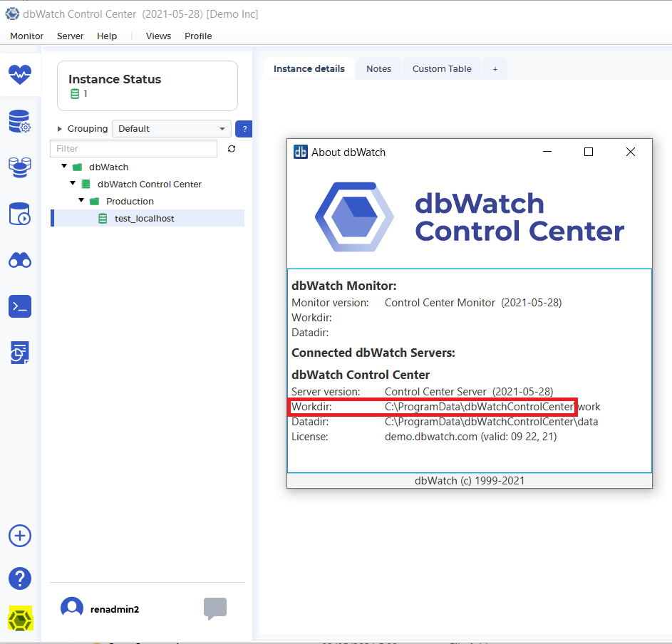Select the Production folder in tree
672x644 pixels.
[x=130, y=202]
